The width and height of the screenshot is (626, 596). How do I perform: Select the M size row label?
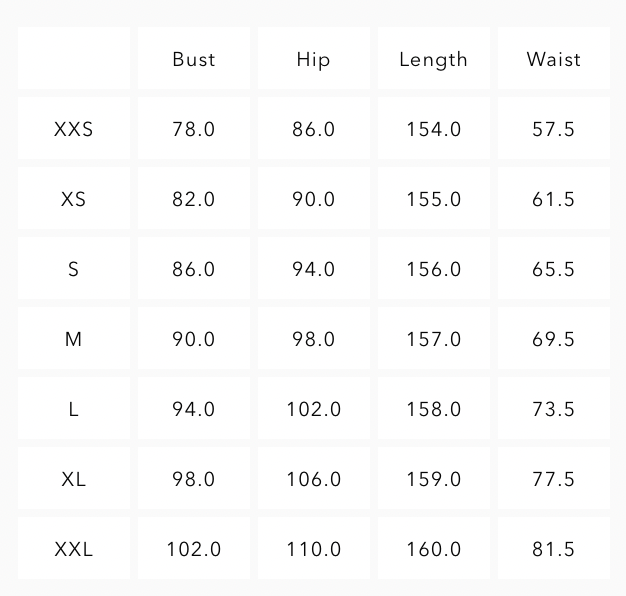73,339
